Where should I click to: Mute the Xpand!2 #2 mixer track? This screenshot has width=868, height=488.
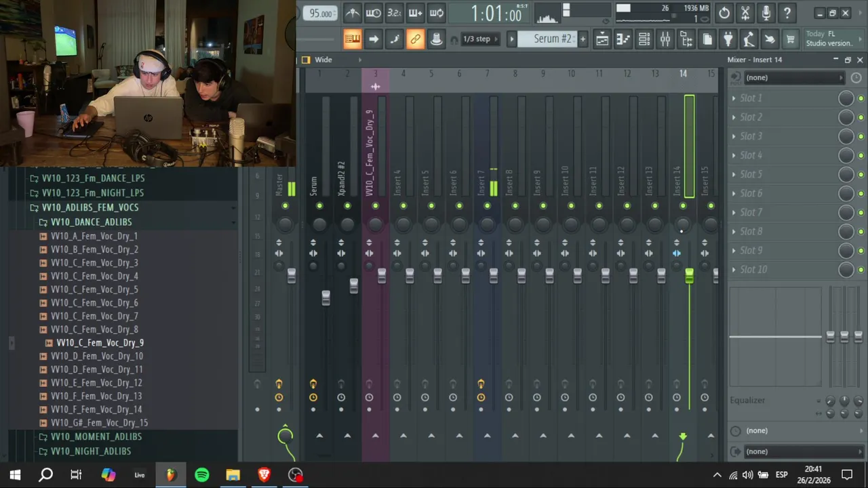347,206
